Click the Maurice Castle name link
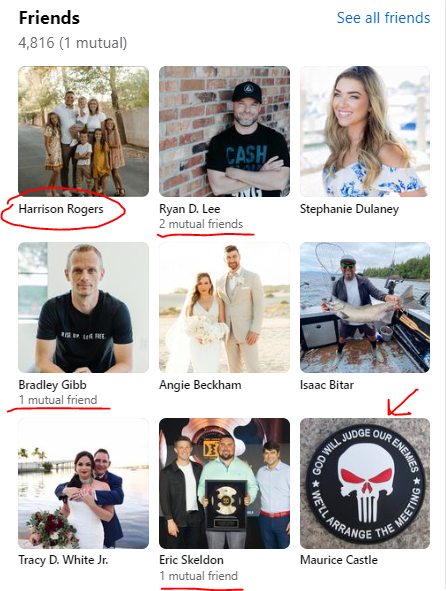The image size is (446, 591). (339, 560)
